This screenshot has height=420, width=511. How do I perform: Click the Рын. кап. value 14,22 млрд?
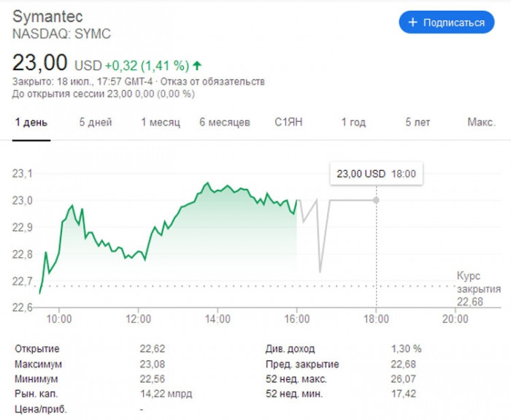pyautogui.click(x=166, y=394)
